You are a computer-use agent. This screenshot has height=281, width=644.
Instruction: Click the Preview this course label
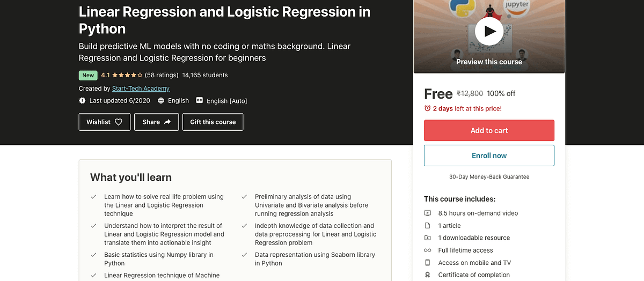click(x=489, y=62)
